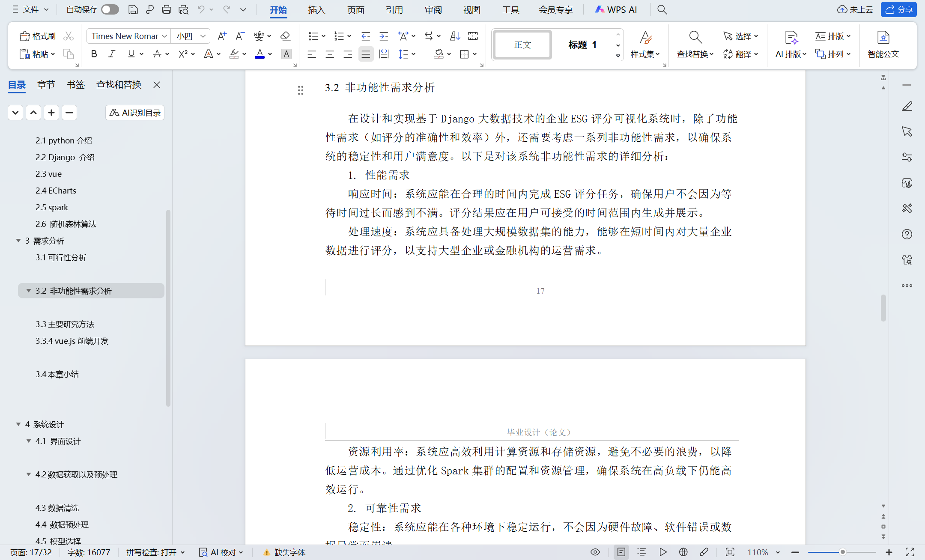
Task: Click the Web layout globe icon in status bar
Action: click(x=683, y=552)
